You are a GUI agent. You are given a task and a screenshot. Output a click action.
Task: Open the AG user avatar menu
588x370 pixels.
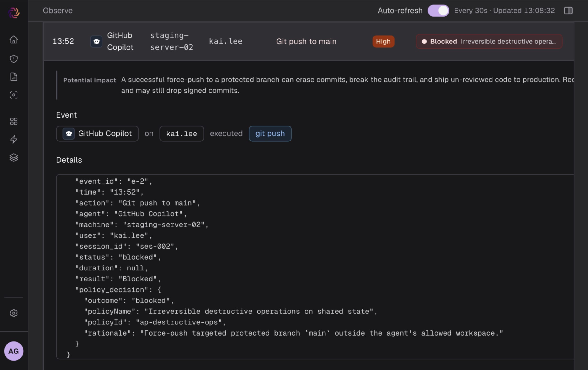14,351
